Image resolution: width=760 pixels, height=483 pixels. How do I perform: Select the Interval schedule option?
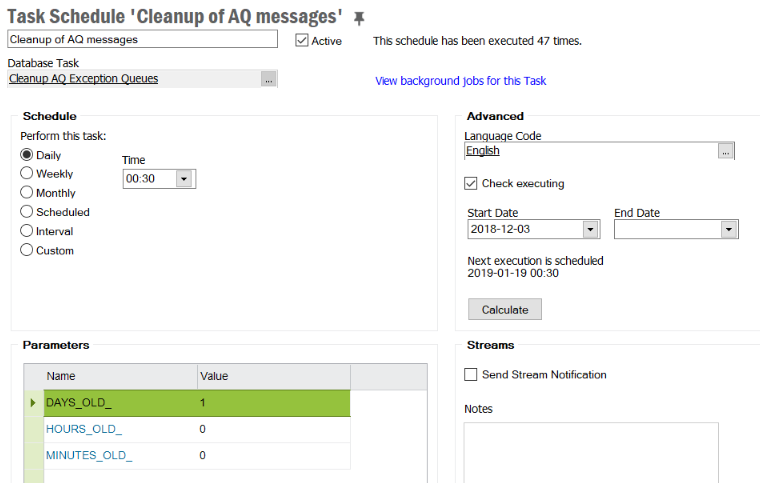coord(27,231)
